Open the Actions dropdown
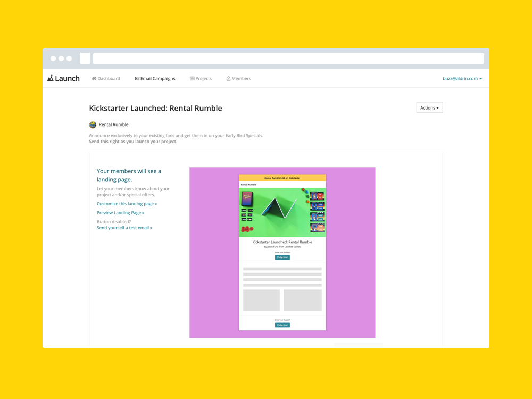532x399 pixels. pyautogui.click(x=429, y=107)
